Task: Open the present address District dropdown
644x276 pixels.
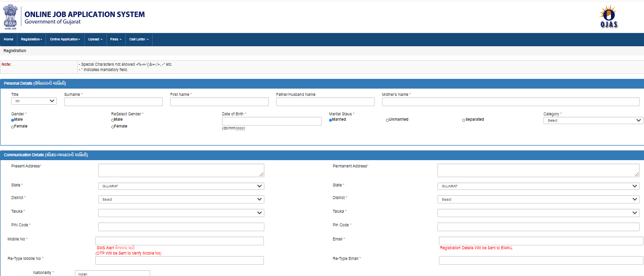Action: point(181,199)
